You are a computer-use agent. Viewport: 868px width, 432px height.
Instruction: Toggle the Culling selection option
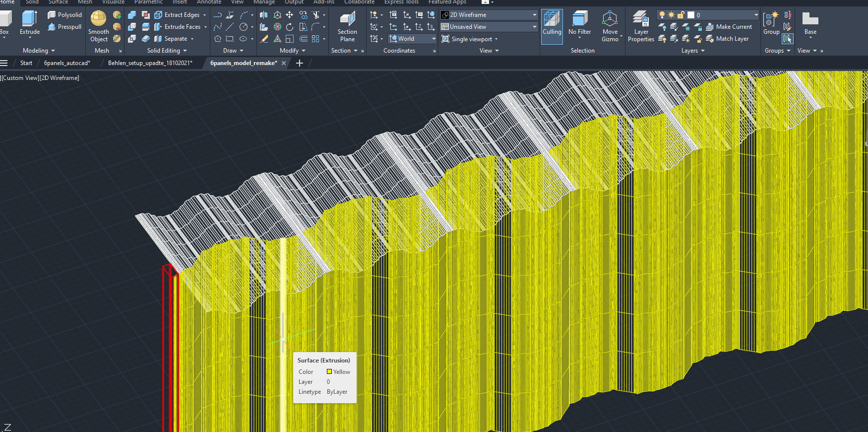point(552,26)
